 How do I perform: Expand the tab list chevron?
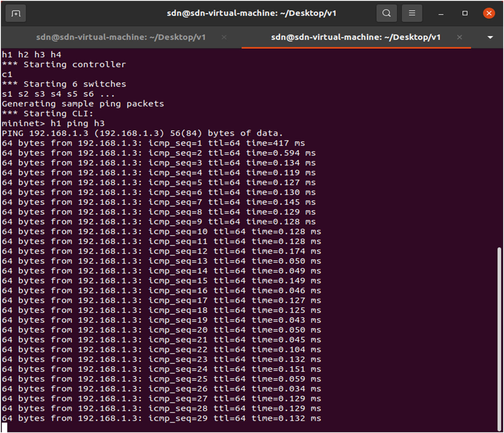click(x=490, y=37)
